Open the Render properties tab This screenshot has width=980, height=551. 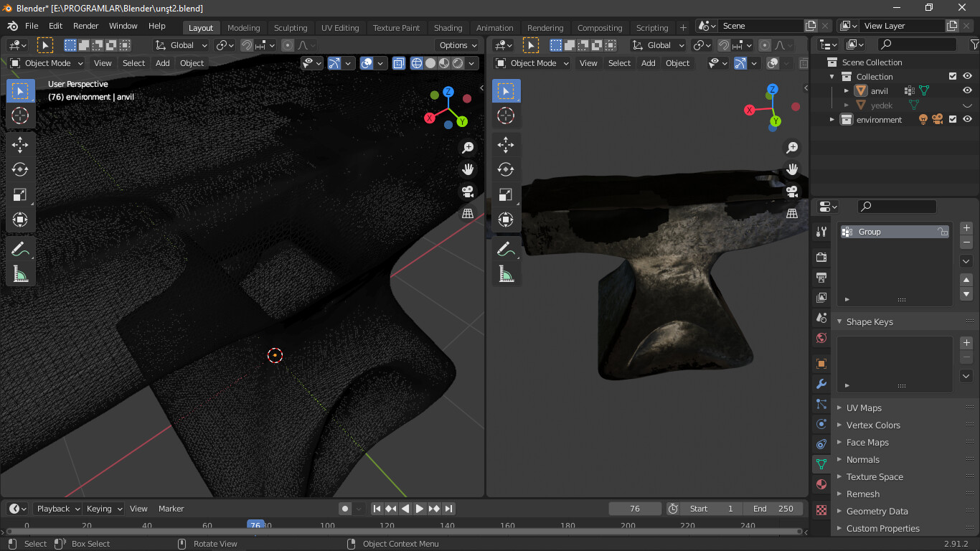(821, 258)
